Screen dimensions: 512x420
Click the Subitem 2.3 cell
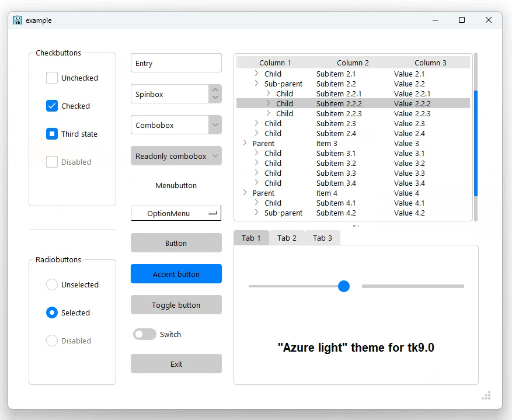click(x=336, y=123)
